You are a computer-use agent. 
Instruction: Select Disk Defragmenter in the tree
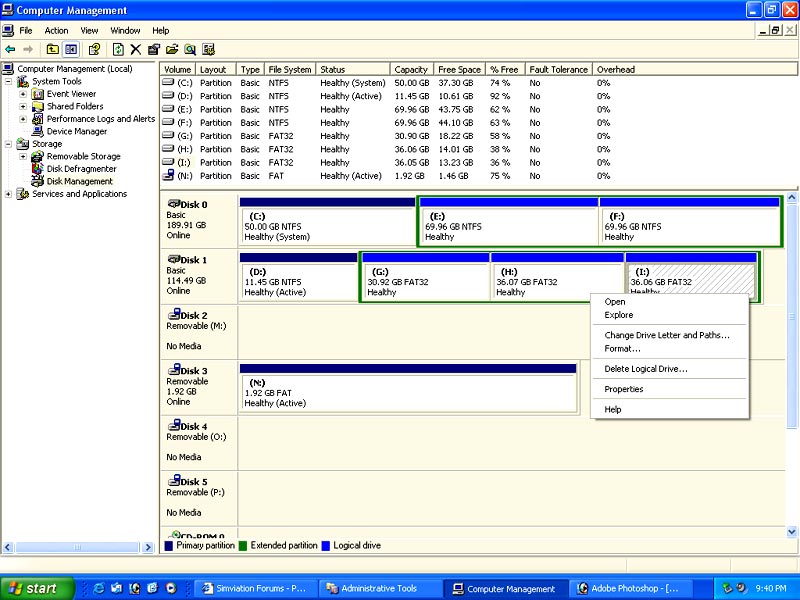point(81,169)
